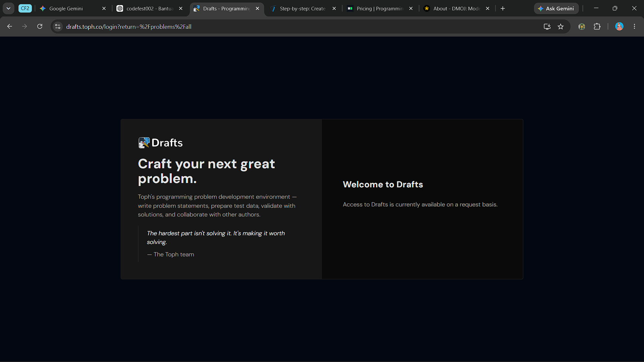Close the Step-by-step: Create tab
644x362 pixels.
point(334,8)
